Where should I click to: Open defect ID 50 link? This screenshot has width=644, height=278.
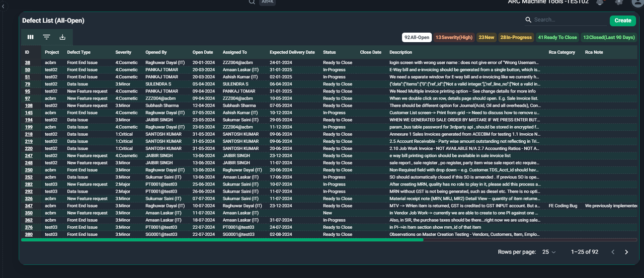click(28, 70)
